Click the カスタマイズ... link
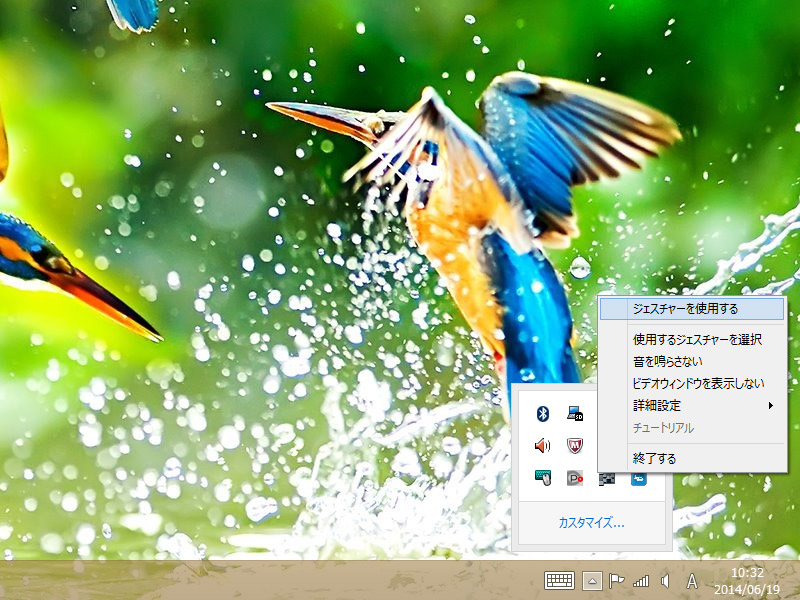 click(x=591, y=522)
